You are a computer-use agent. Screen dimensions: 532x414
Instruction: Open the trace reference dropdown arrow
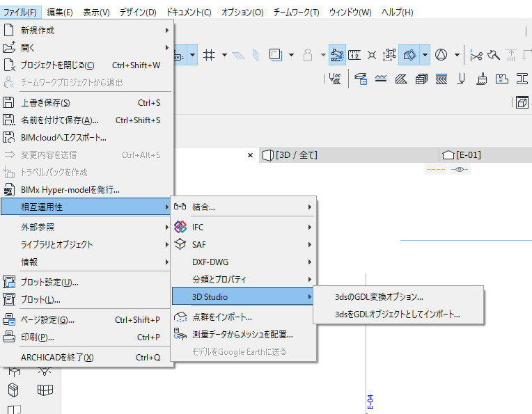425,54
